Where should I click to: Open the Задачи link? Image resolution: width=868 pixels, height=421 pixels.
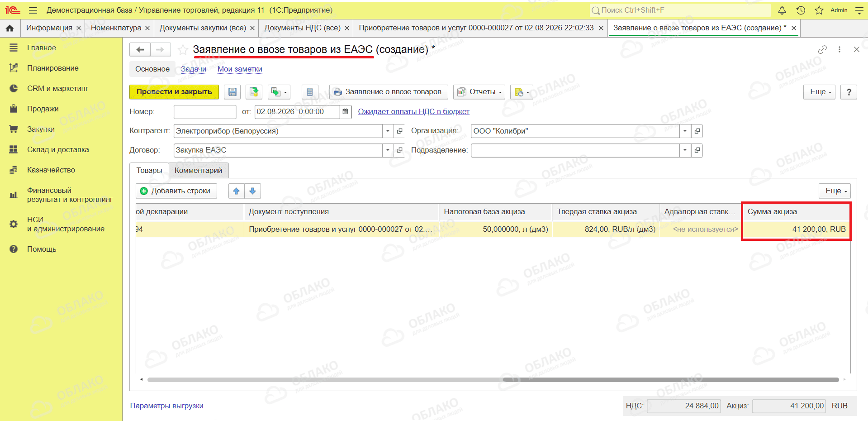194,69
